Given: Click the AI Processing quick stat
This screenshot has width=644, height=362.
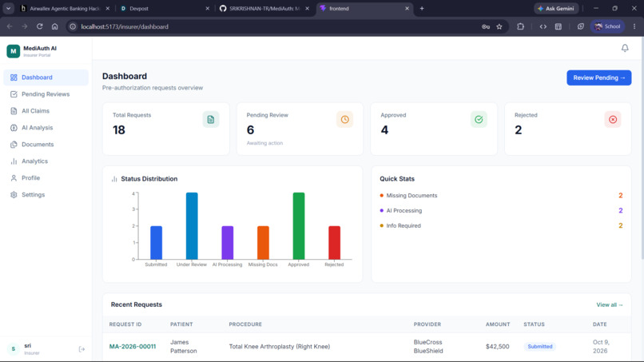Looking at the screenshot, I should (x=501, y=211).
